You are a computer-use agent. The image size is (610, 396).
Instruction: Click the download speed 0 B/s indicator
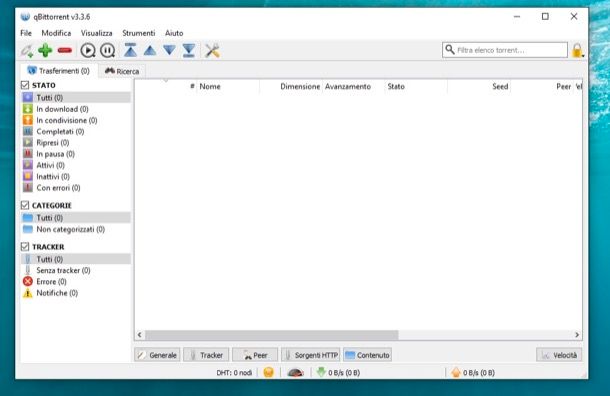338,373
